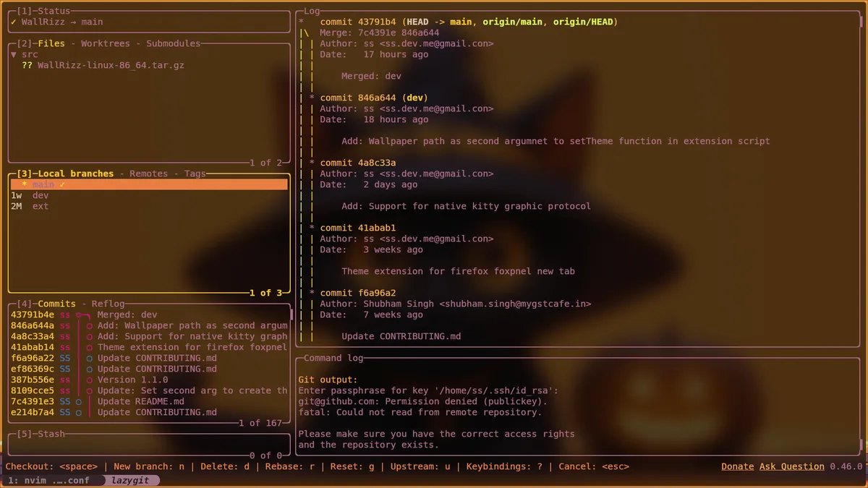This screenshot has height=488, width=868.
Task: Click the Shubham Singh author line
Action: click(x=456, y=304)
